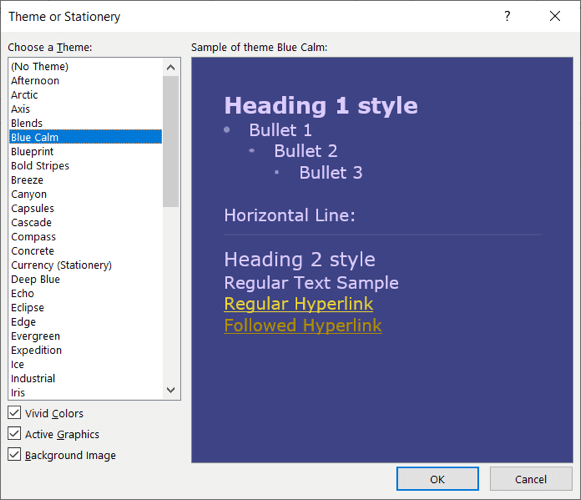Confirm the theme with OK

(437, 479)
